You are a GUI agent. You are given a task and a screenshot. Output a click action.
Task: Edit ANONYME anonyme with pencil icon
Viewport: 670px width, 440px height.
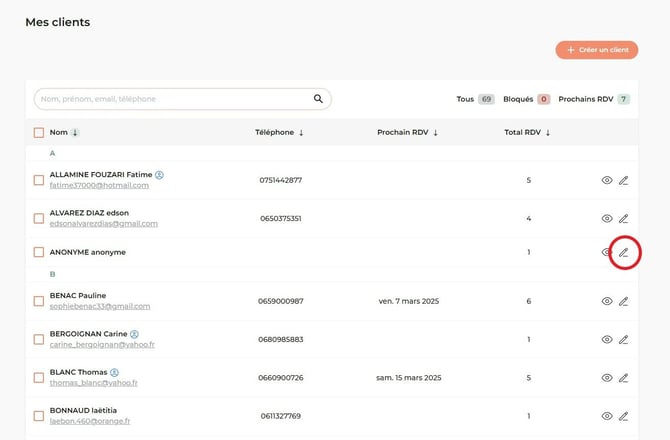point(623,252)
